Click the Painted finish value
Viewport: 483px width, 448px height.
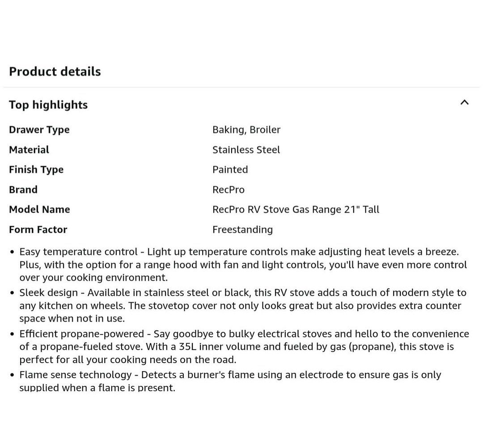point(230,169)
